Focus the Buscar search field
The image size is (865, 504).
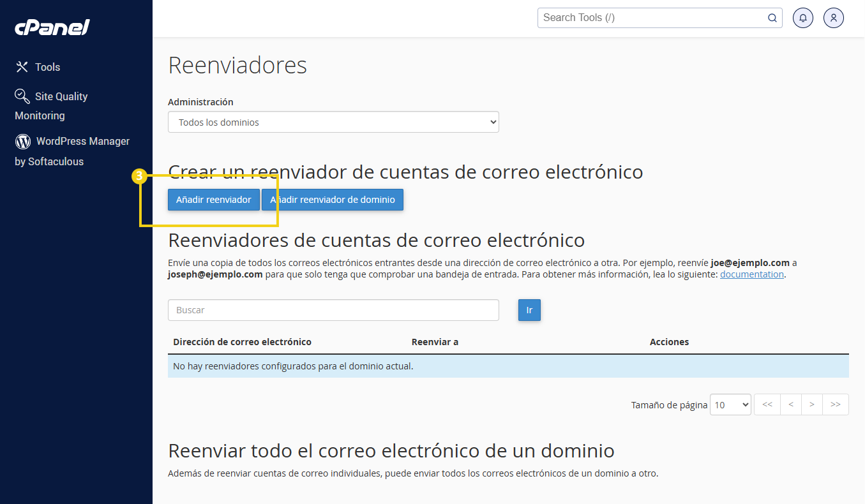[333, 310]
